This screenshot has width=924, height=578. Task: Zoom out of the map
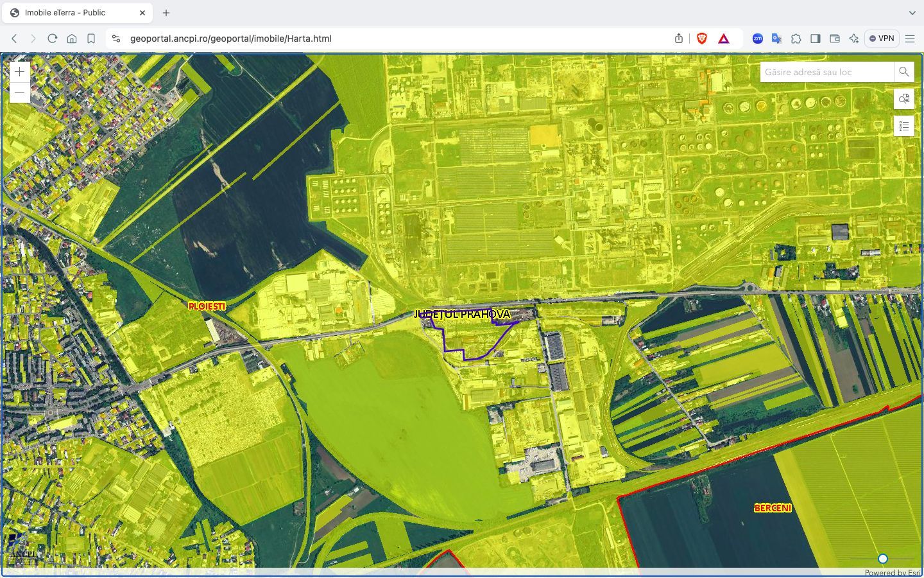(x=20, y=93)
